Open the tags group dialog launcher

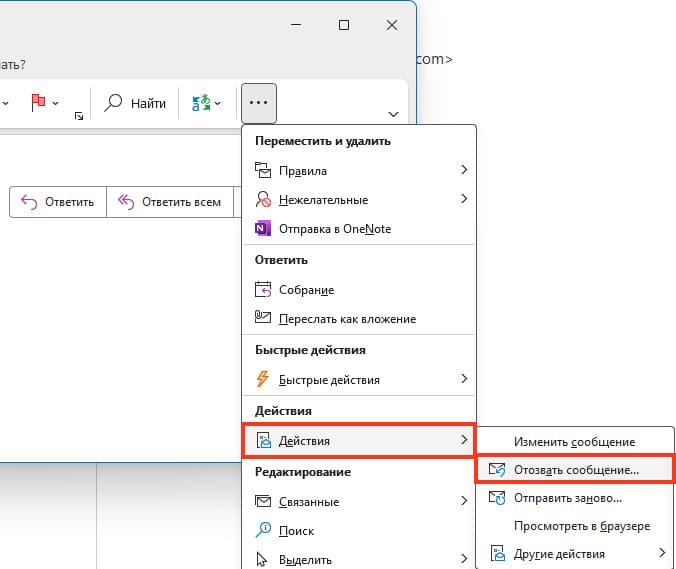tap(79, 116)
